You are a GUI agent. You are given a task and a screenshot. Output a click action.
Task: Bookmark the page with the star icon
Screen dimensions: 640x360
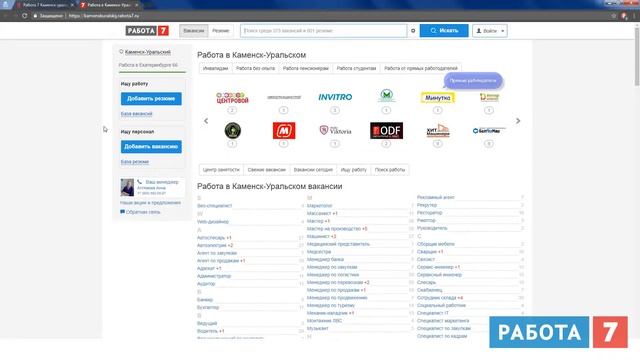[x=613, y=16]
